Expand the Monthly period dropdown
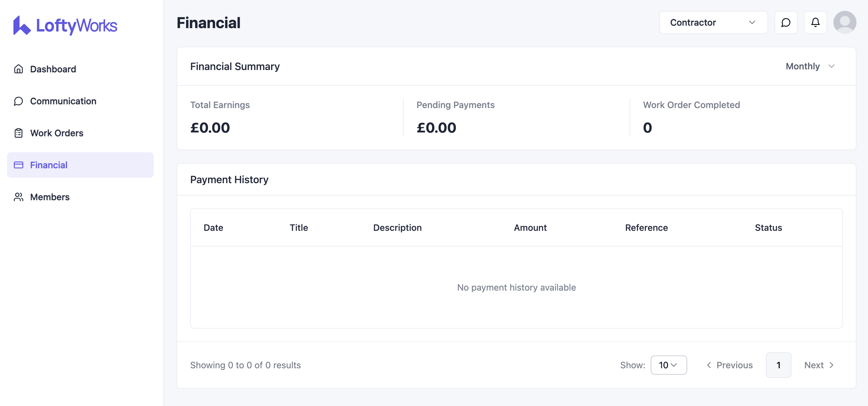 click(x=810, y=66)
